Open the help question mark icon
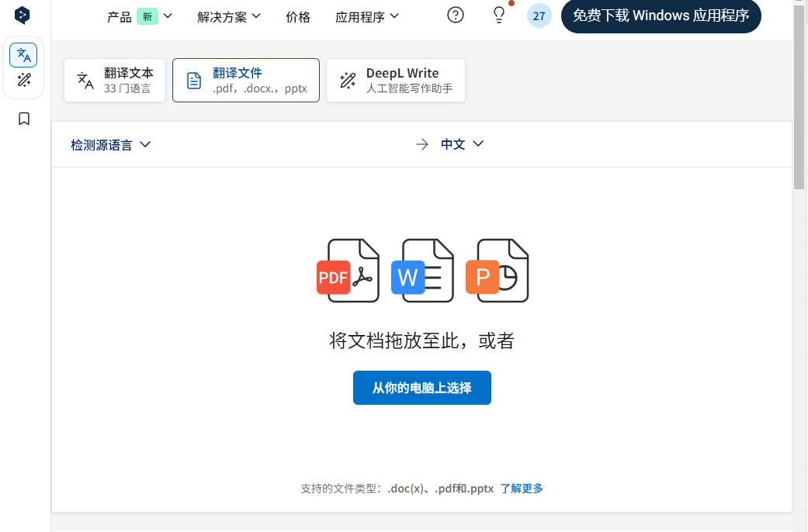Image resolution: width=808 pixels, height=532 pixels. [x=455, y=15]
